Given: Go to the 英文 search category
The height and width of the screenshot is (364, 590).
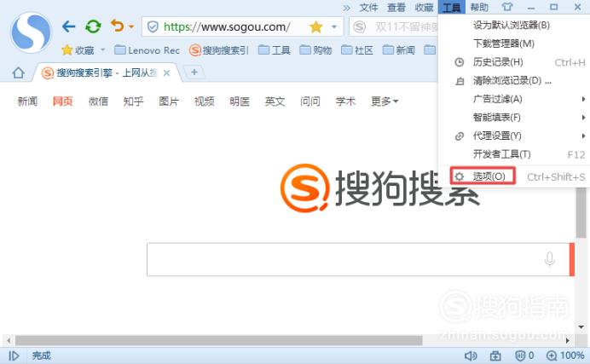Looking at the screenshot, I should point(275,101).
